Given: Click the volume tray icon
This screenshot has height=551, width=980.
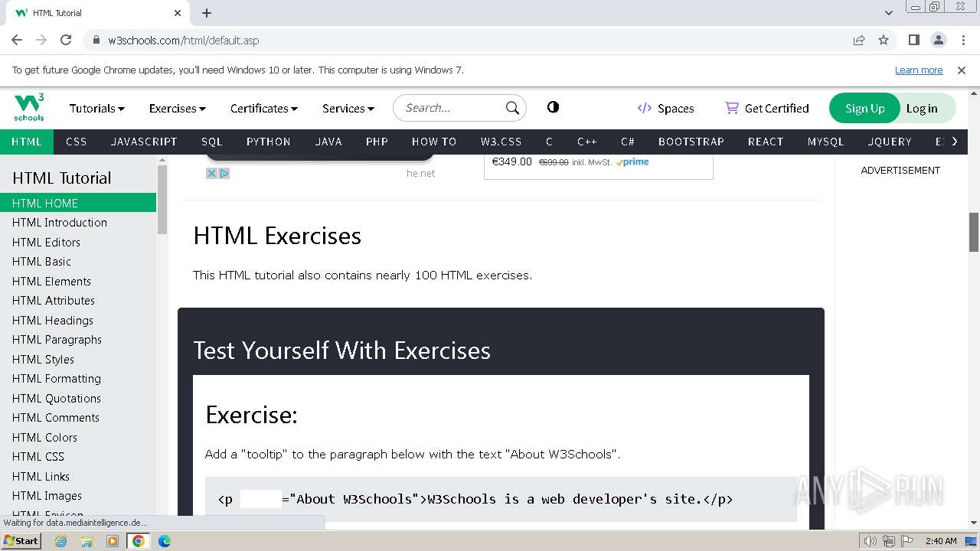Looking at the screenshot, I should [x=871, y=540].
